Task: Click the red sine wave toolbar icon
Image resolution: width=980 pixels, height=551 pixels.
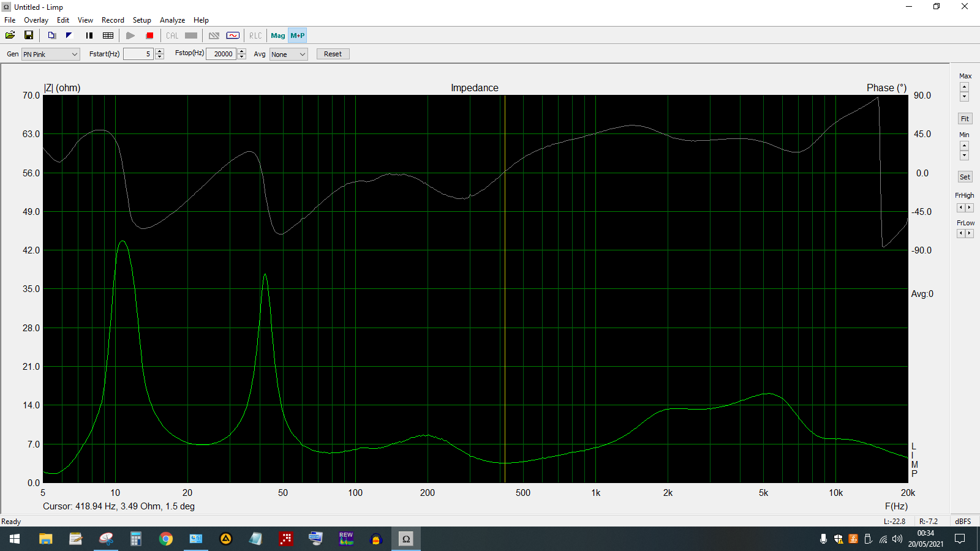Action: coord(233,36)
